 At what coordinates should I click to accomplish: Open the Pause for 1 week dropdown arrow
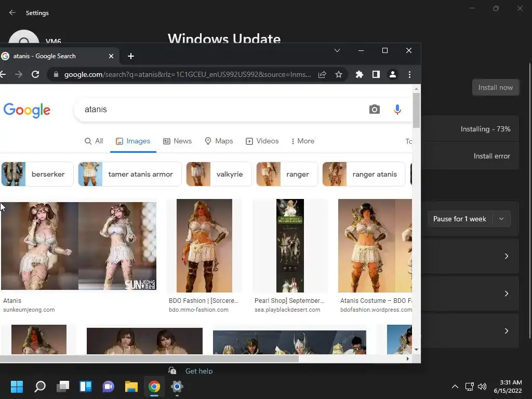click(501, 219)
